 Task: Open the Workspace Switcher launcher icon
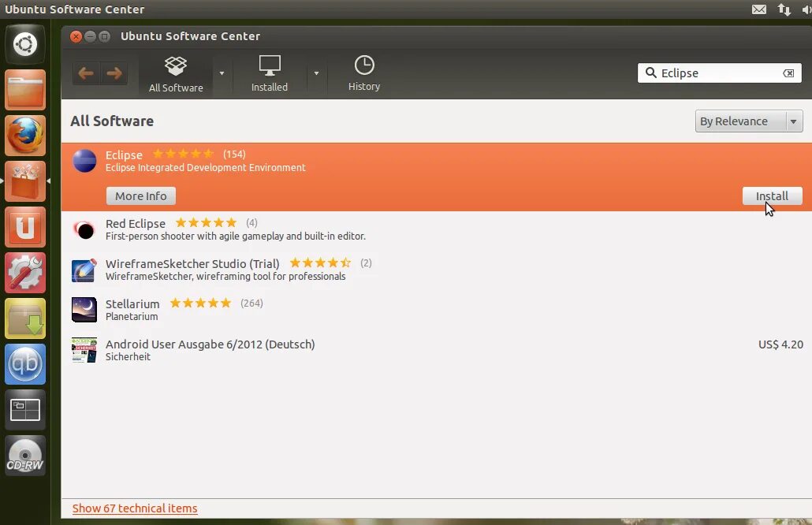pos(25,410)
